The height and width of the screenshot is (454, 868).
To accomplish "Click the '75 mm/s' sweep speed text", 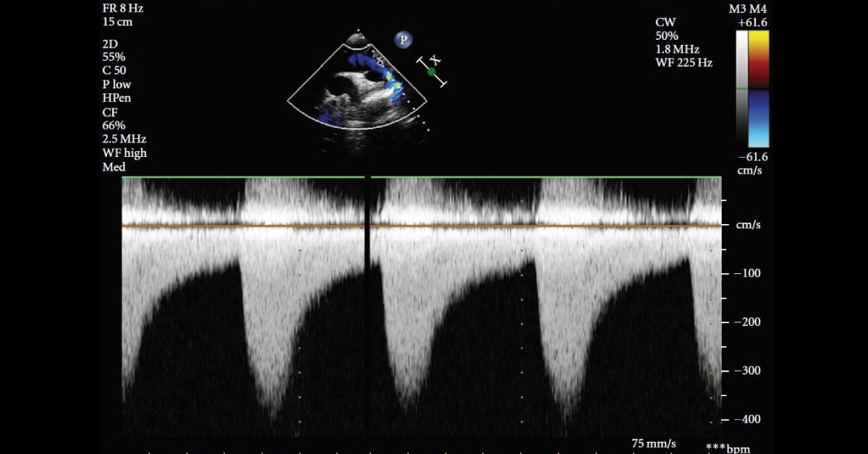I will point(654,443).
